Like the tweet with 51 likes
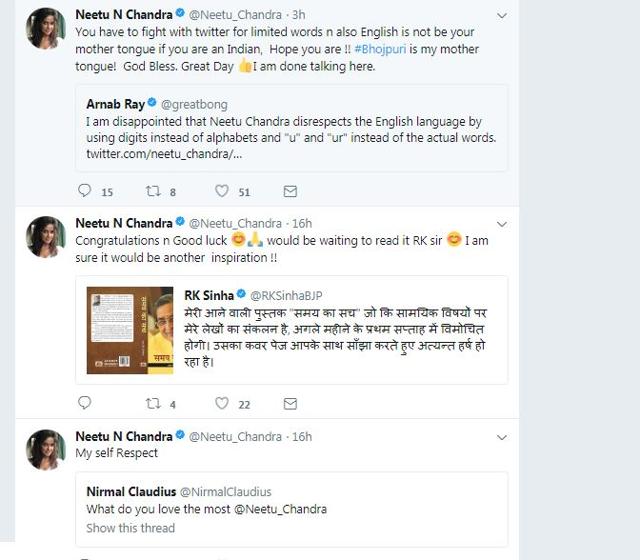 220,191
